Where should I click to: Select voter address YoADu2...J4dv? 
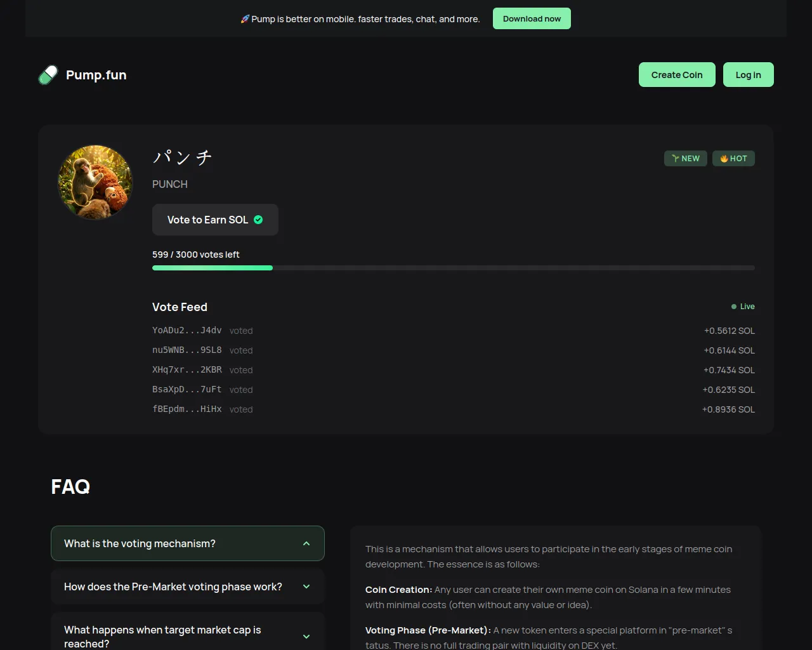point(187,330)
